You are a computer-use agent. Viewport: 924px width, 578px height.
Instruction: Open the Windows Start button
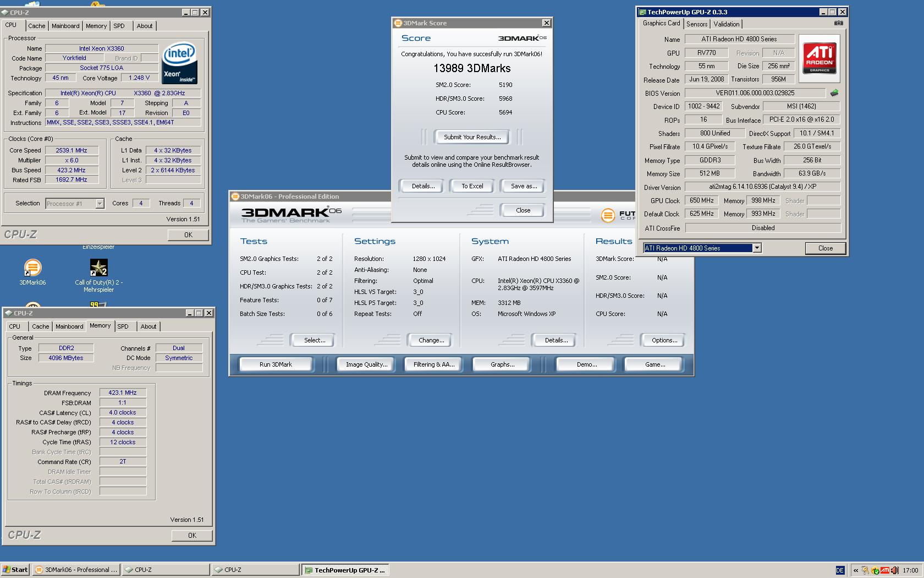pyautogui.click(x=15, y=570)
